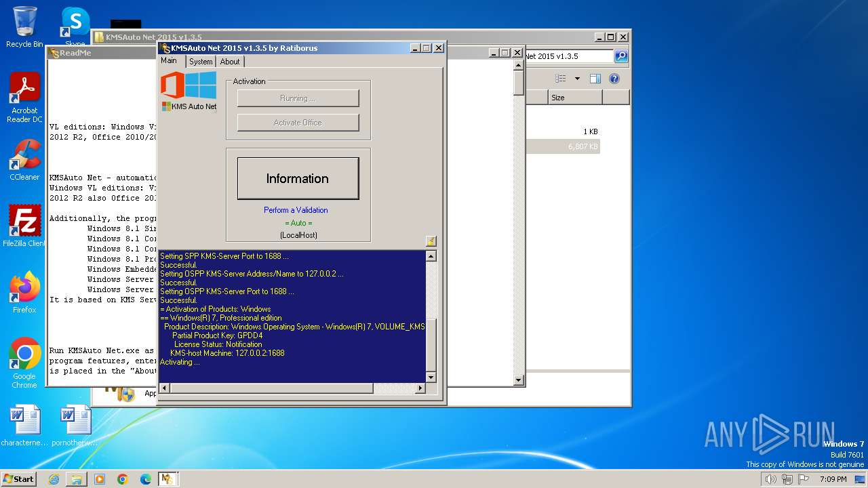The width and height of the screenshot is (868, 488).
Task: Click in the Explorer search field
Action: [568, 56]
